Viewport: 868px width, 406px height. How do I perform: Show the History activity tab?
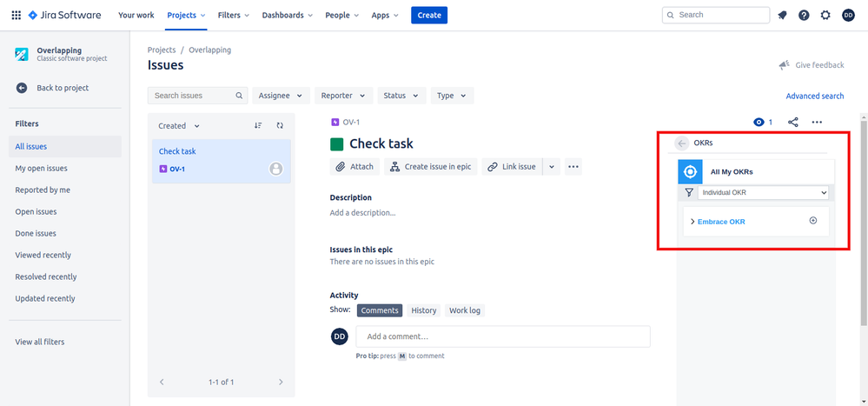(423, 310)
